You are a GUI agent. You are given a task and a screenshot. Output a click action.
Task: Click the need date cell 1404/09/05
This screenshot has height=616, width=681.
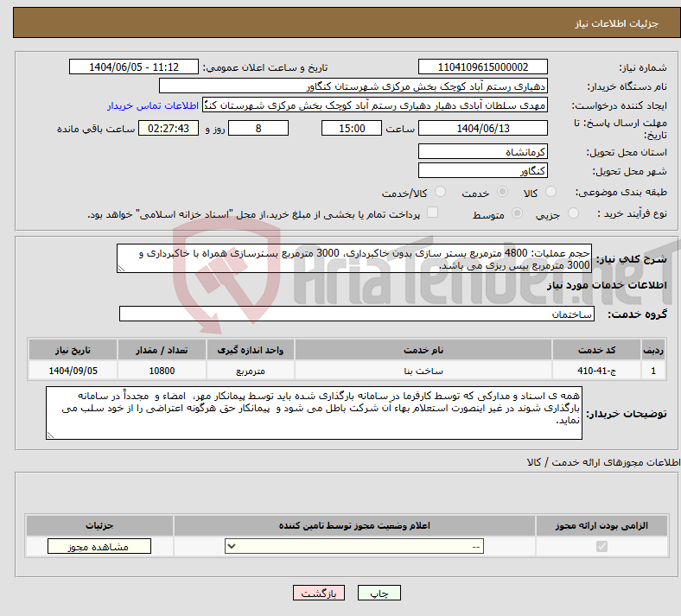[73, 371]
